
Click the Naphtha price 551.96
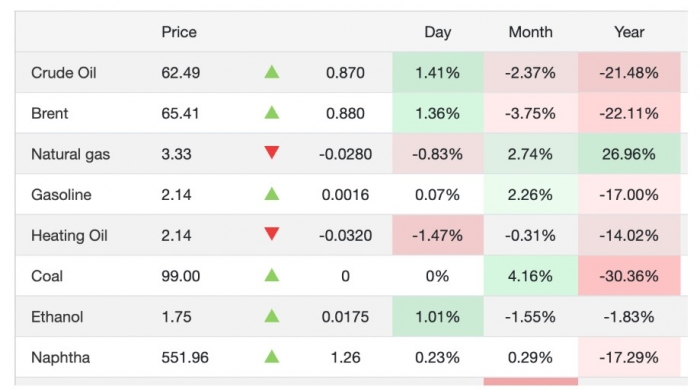click(185, 357)
